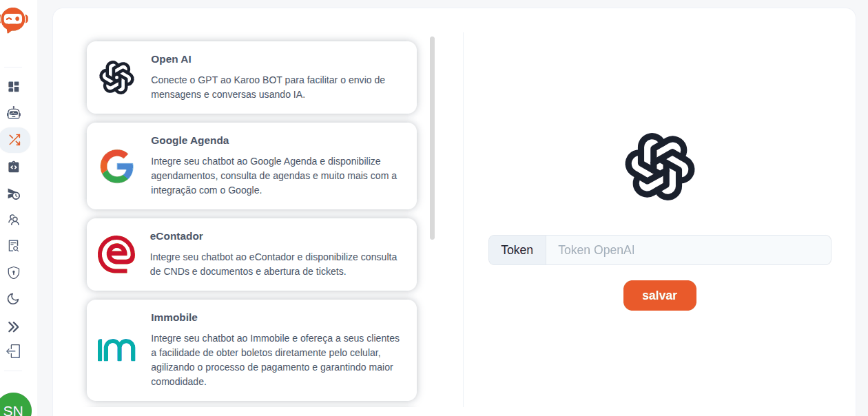Click the 'consulta de CNDs' eContador description
This screenshot has height=416, width=868.
273,264
